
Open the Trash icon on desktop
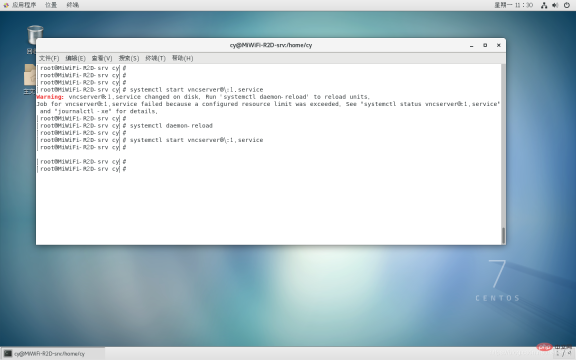(x=35, y=35)
